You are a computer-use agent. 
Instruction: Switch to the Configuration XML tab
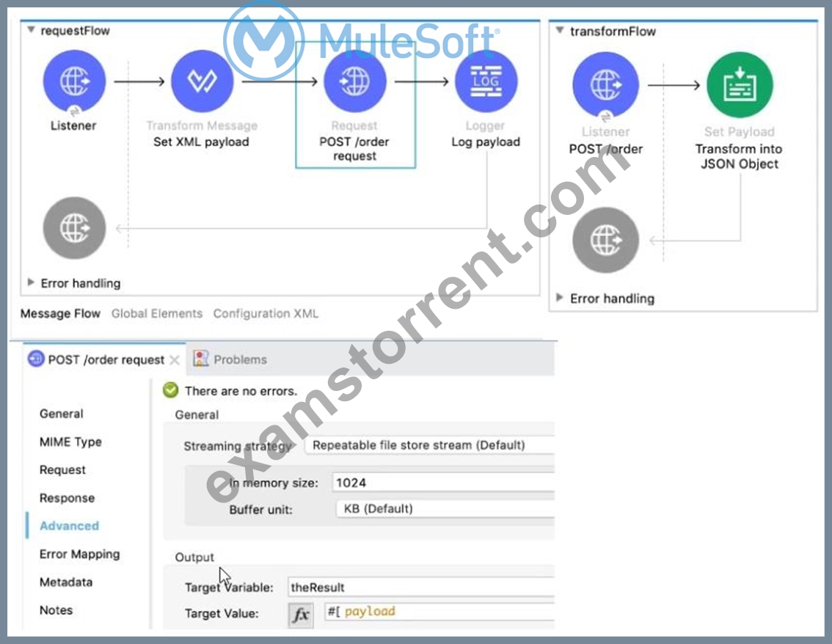[x=266, y=313]
